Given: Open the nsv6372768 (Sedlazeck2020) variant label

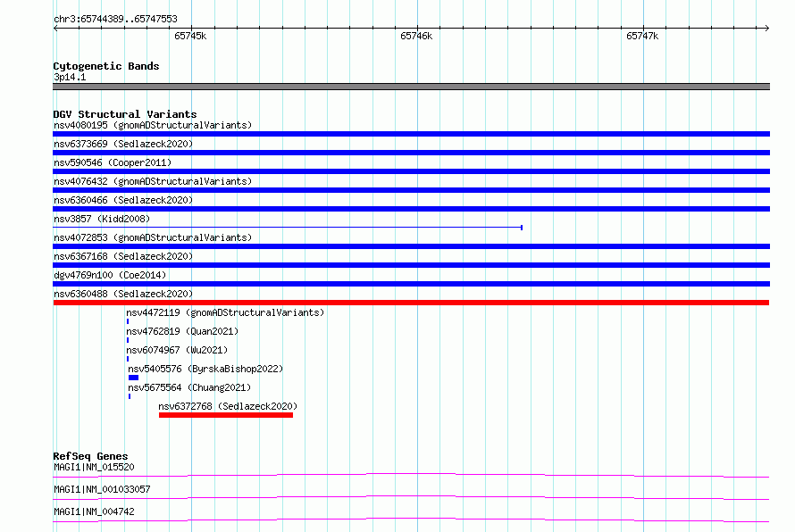Looking at the screenshot, I should 228,406.
